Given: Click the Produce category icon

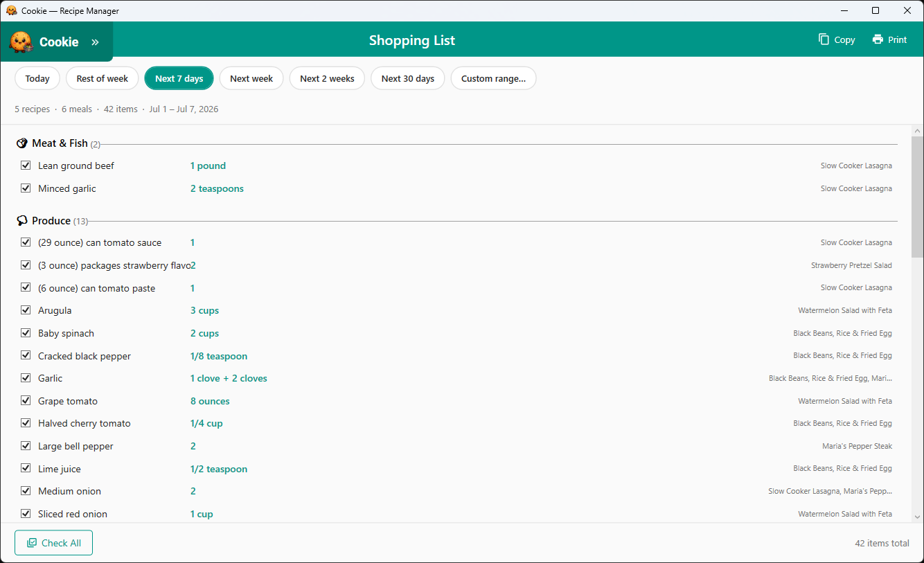Looking at the screenshot, I should (x=22, y=221).
